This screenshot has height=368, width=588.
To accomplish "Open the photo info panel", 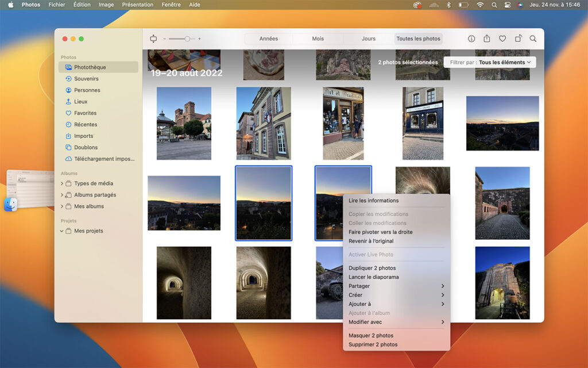I will click(x=471, y=39).
